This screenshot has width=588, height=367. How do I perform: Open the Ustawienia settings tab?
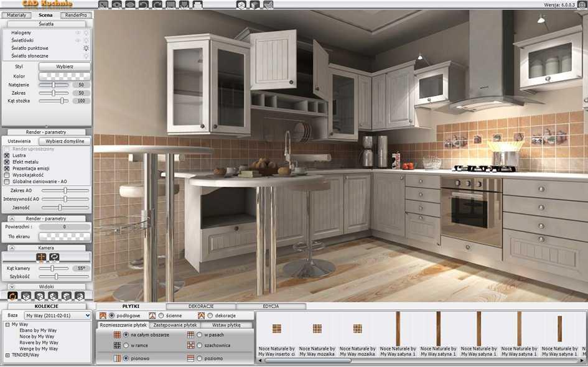[x=19, y=141]
